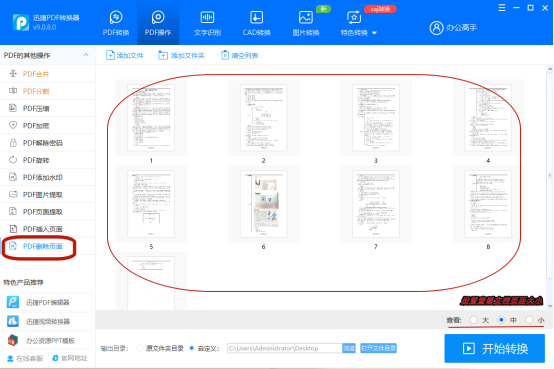This screenshot has height=369, width=554.
Task: Click the output path input field
Action: 284,348
